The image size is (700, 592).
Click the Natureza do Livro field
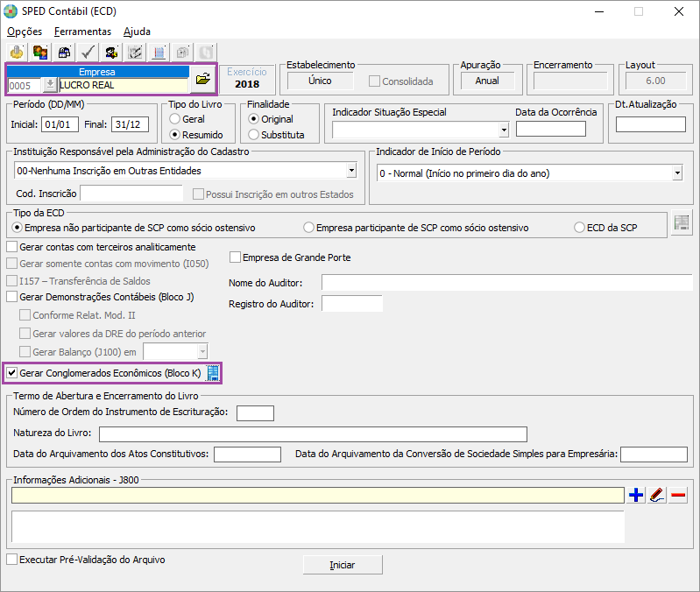pos(313,434)
